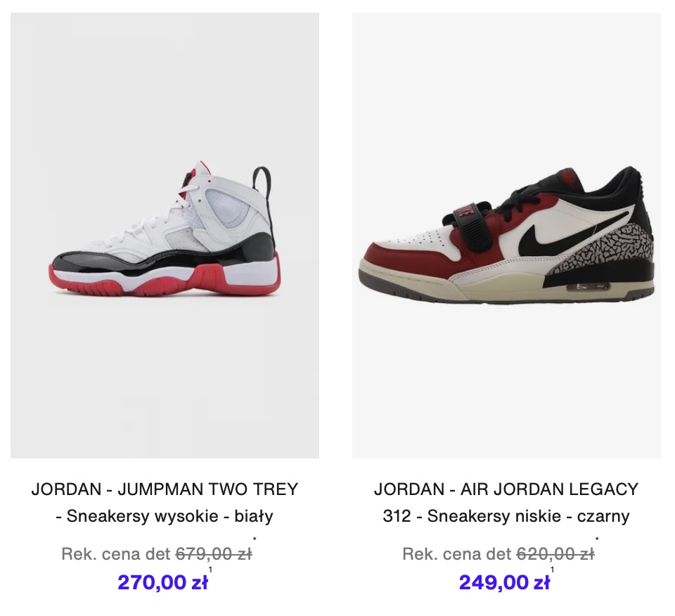The height and width of the screenshot is (616, 675).
Task: Click footnote marker 1 next to 249,00 zł
Action: (553, 570)
